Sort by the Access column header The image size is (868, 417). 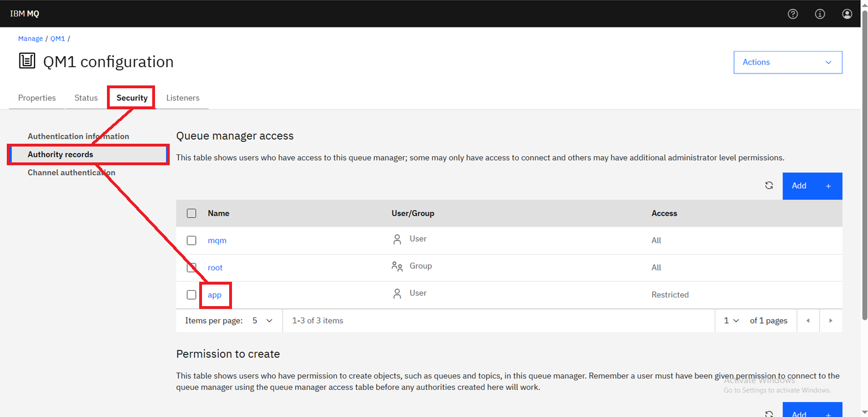pyautogui.click(x=664, y=213)
